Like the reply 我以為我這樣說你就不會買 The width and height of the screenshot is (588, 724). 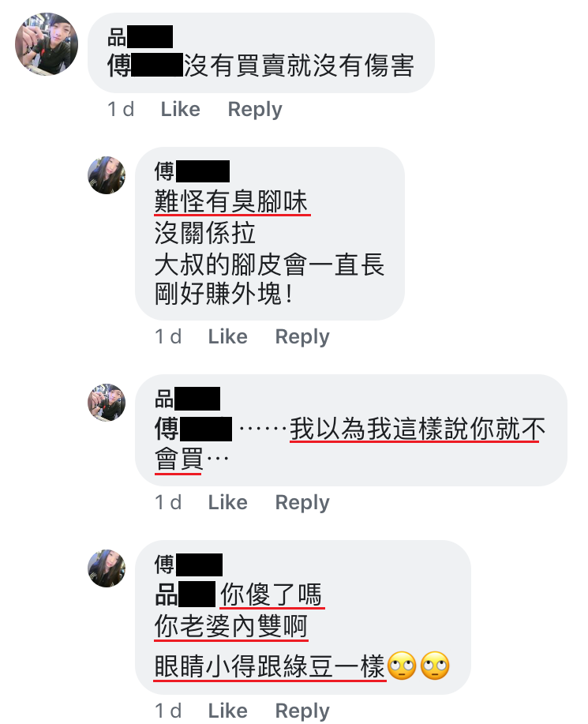pos(227,502)
